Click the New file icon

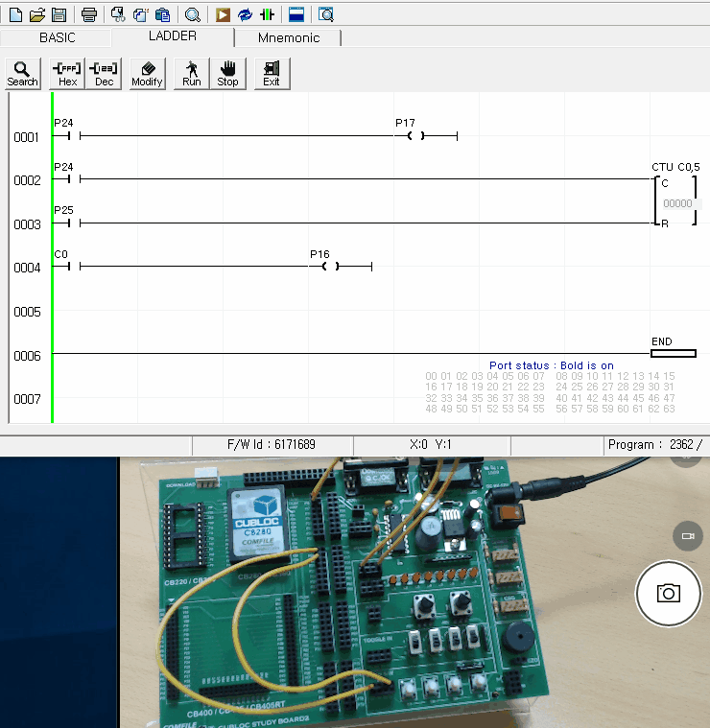point(15,14)
